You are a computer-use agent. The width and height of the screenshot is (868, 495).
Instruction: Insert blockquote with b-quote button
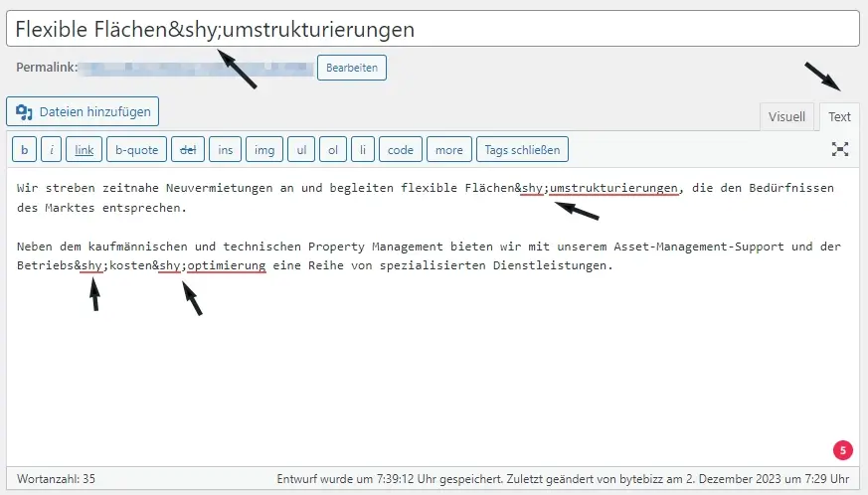tap(137, 149)
